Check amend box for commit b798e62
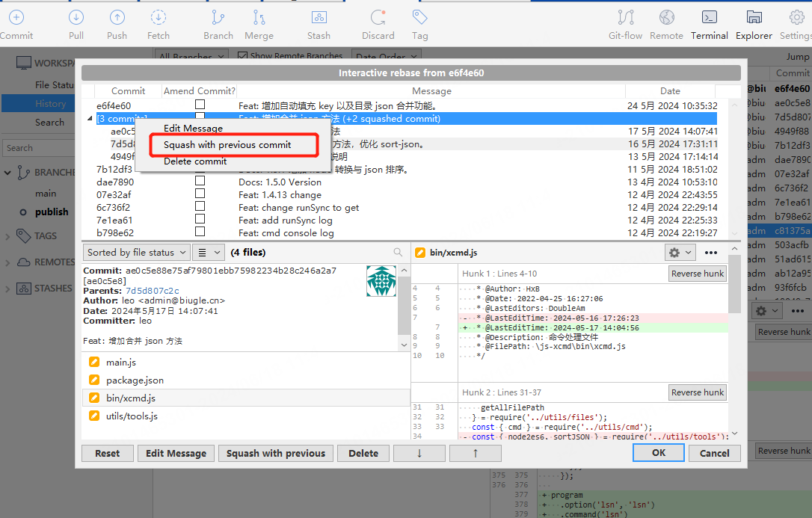Viewport: 812px width, 518px height. click(200, 232)
